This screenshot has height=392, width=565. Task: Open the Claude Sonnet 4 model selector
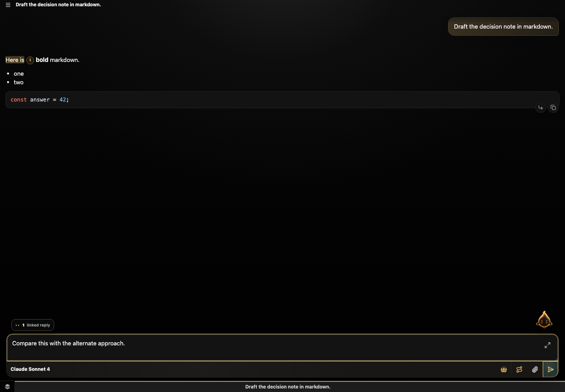click(x=30, y=369)
